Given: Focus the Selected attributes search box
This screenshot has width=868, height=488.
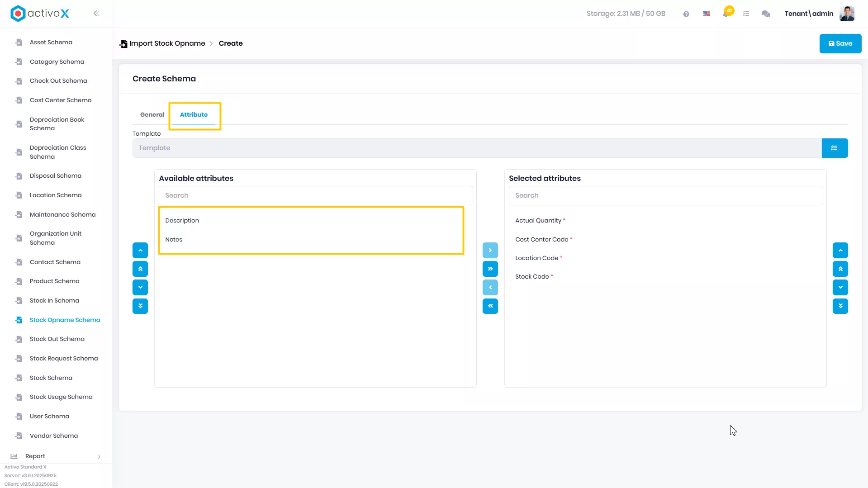Looking at the screenshot, I should coord(666,195).
